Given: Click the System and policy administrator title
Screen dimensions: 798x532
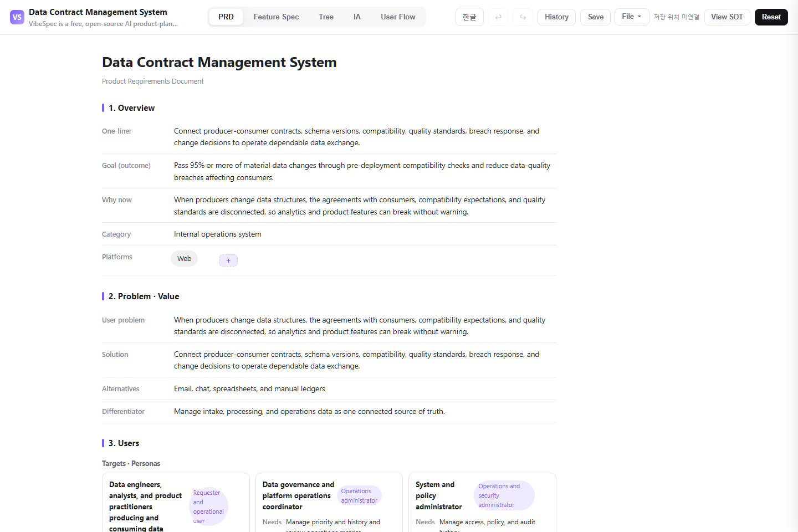Looking at the screenshot, I should (x=438, y=495).
